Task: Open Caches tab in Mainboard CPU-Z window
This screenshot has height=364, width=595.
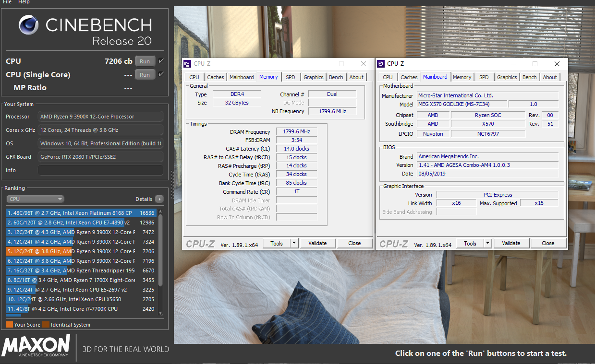Action: click(x=409, y=77)
